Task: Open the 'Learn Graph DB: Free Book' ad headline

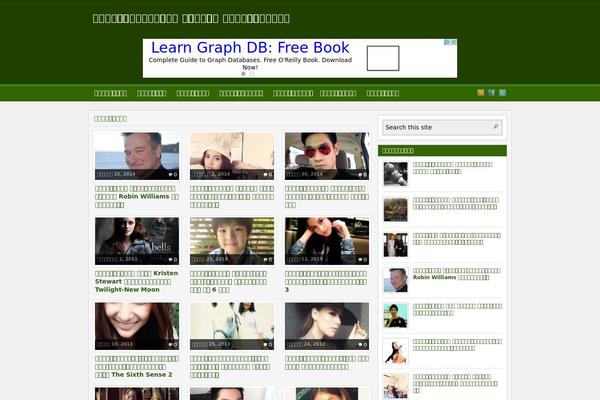Action: pos(250,47)
